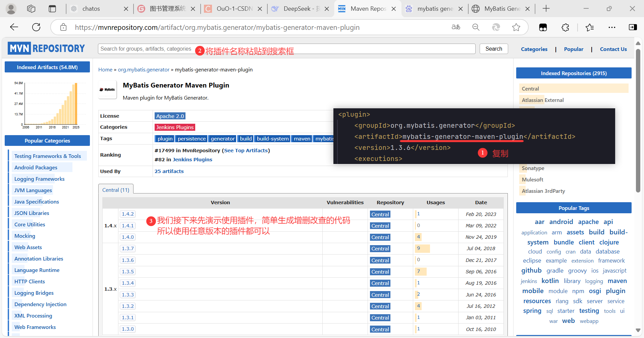Click the github popular tag
The image size is (644, 338).
click(531, 270)
